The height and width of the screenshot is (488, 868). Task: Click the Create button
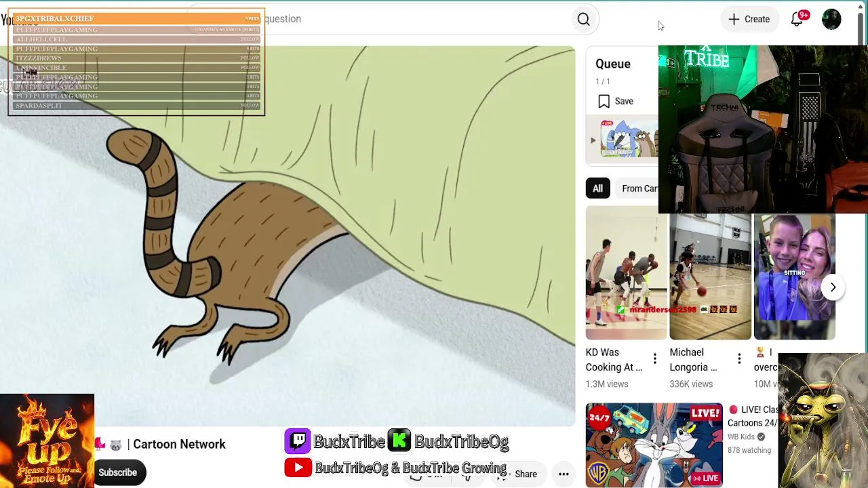coord(749,19)
